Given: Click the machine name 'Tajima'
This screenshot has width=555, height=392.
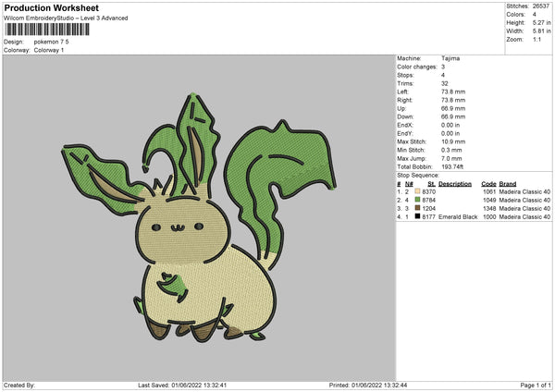Looking at the screenshot, I should (450, 58).
